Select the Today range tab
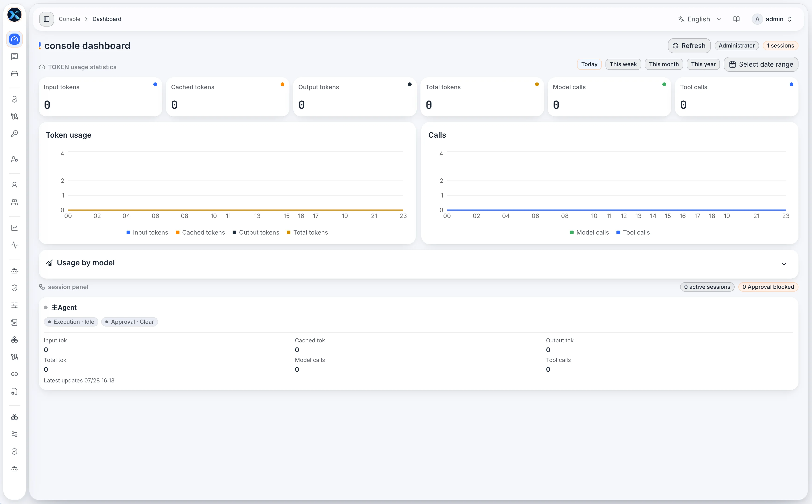 [589, 64]
